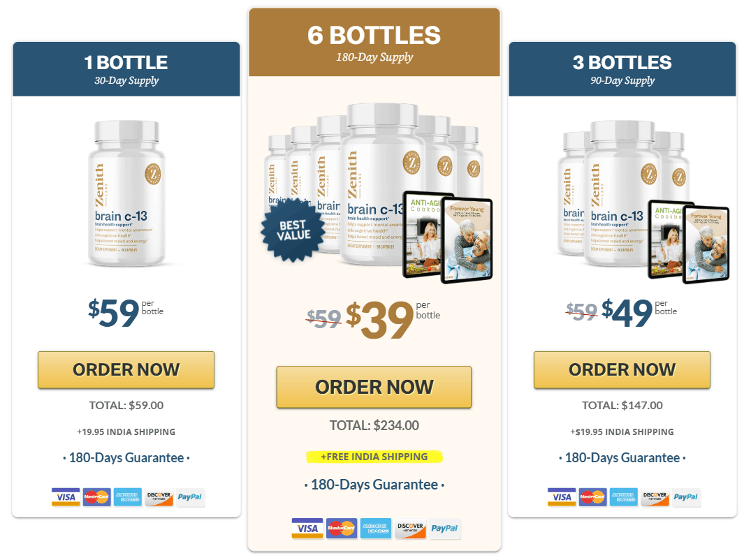The width and height of the screenshot is (751, 560).
Task: Click the Visa icon under 3 Bottles
Action: 562,497
